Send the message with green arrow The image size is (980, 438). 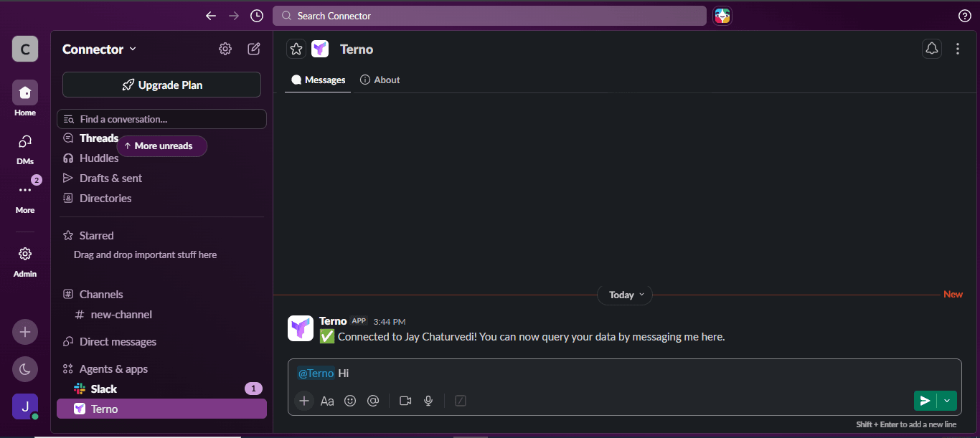click(x=925, y=401)
